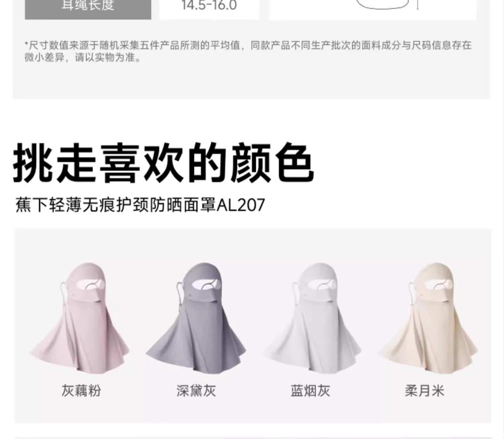504x439 pixels.
Task: Click the product name ending in AL207
Action: [140, 205]
